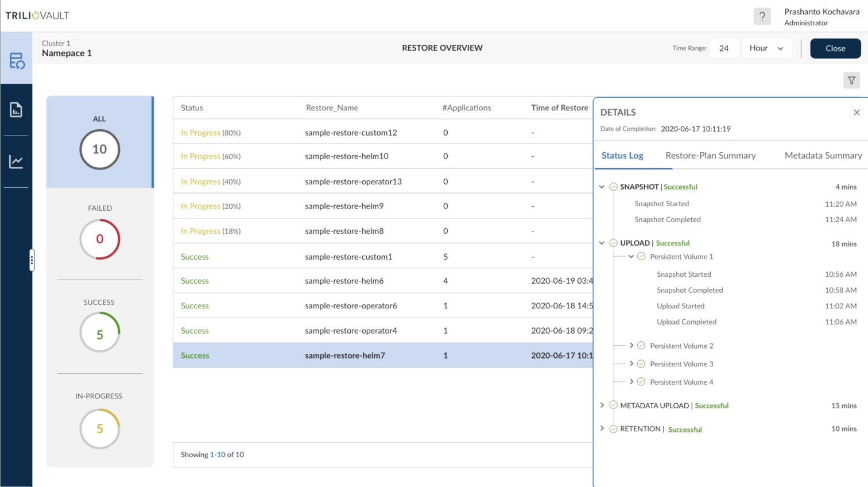Click the backup and restore sidebar icon

pos(17,60)
